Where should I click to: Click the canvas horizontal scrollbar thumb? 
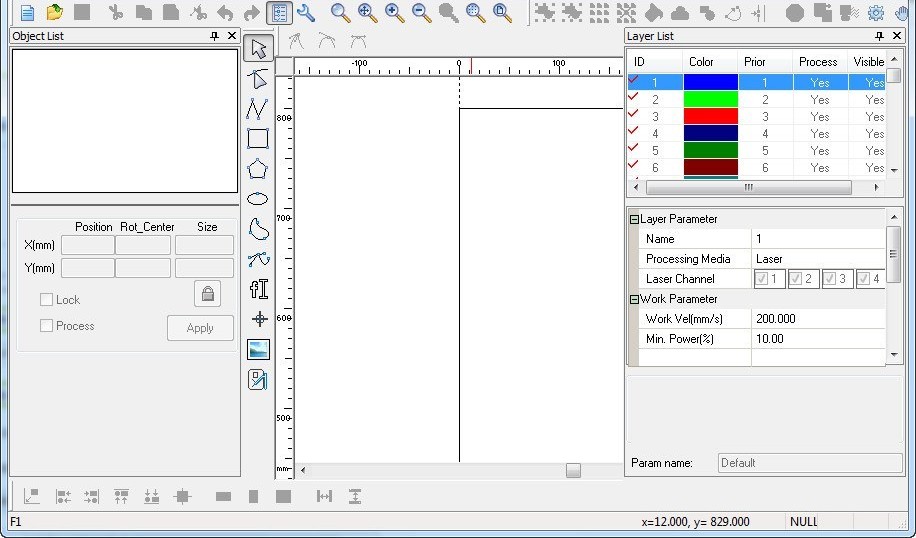(573, 470)
